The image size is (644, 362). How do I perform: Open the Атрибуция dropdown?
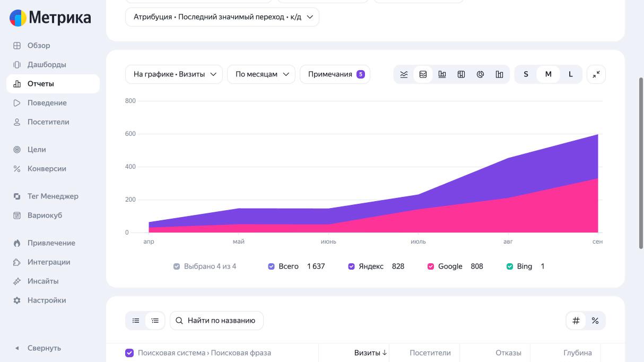click(x=222, y=17)
